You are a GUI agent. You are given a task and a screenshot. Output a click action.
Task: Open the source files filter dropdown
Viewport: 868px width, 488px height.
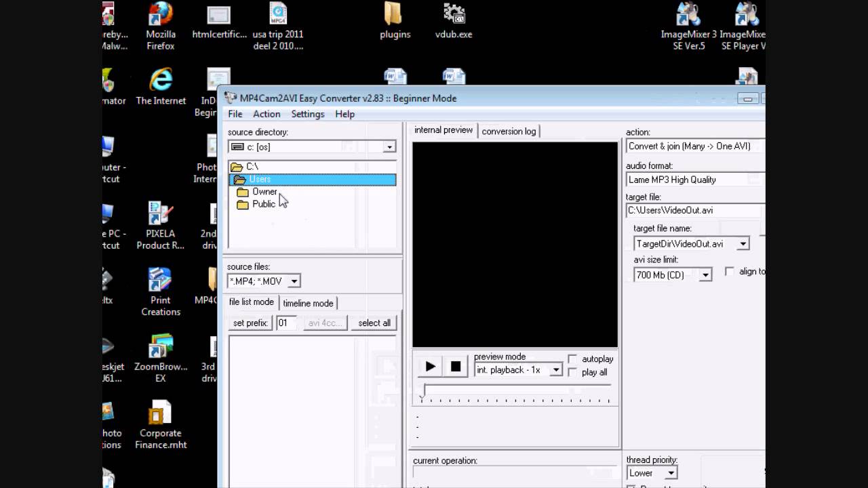(294, 281)
